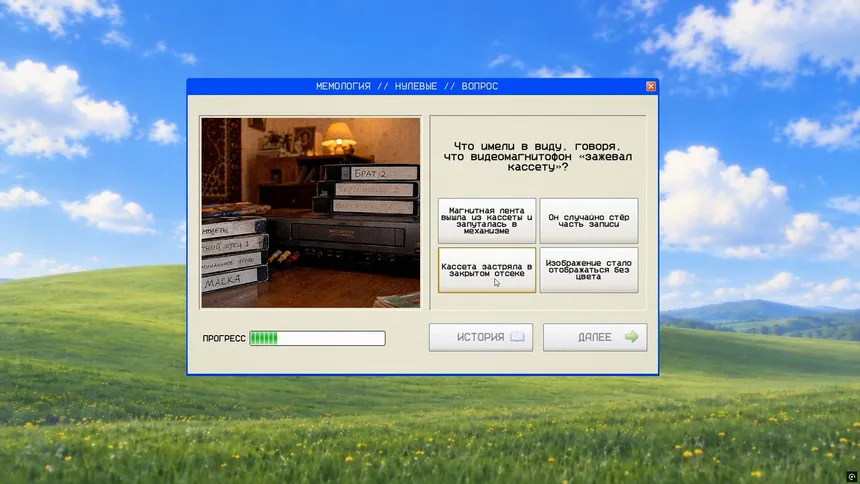
Task: Go forward with the Далее button
Action: coord(595,337)
